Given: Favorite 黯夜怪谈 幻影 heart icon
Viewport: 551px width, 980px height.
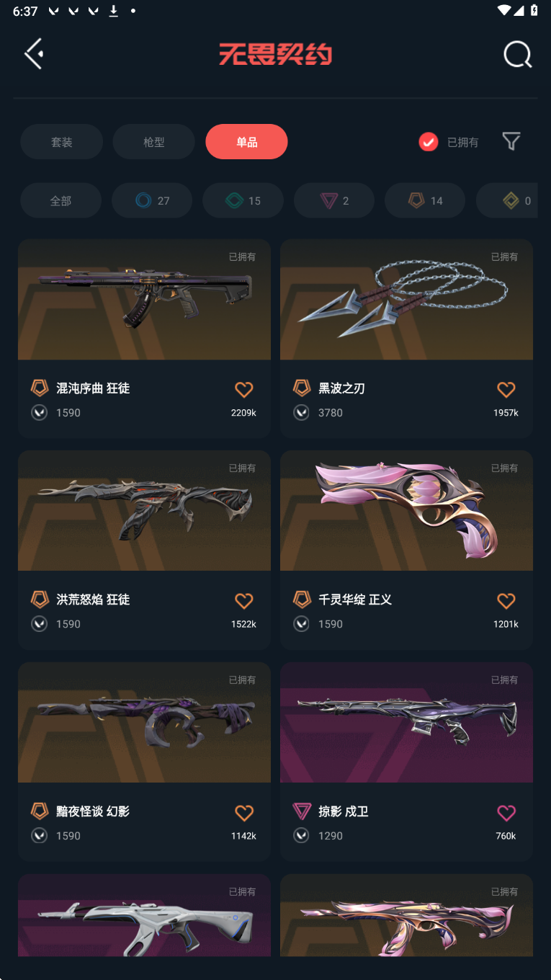Looking at the screenshot, I should 244,813.
